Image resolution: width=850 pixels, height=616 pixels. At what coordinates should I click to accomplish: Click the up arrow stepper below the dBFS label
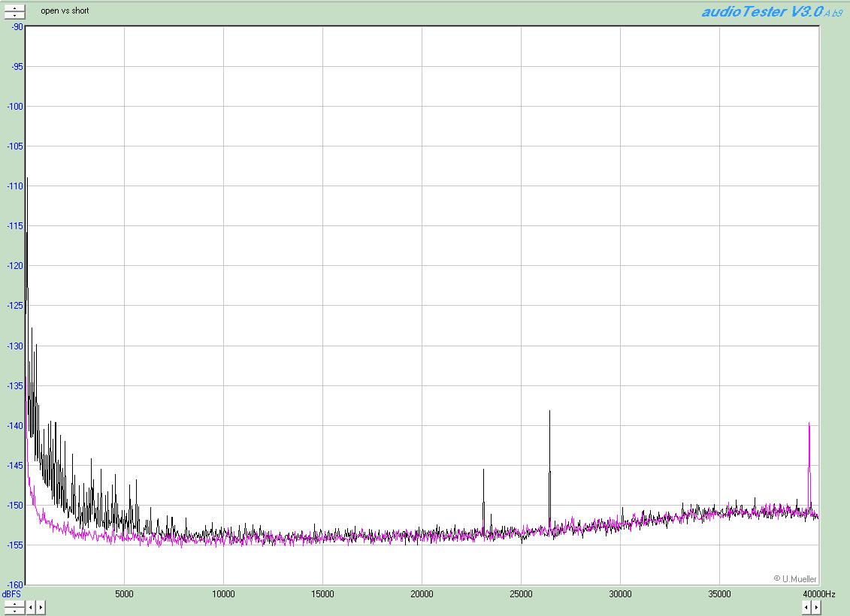[14, 604]
